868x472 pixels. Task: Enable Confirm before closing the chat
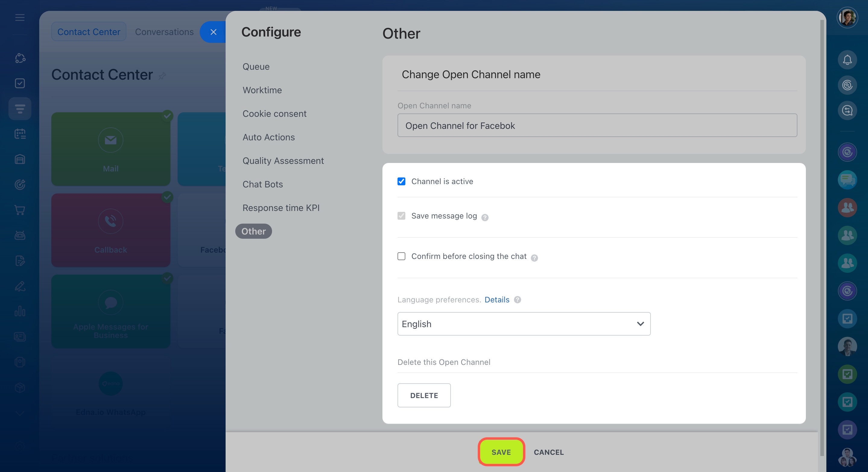click(401, 256)
